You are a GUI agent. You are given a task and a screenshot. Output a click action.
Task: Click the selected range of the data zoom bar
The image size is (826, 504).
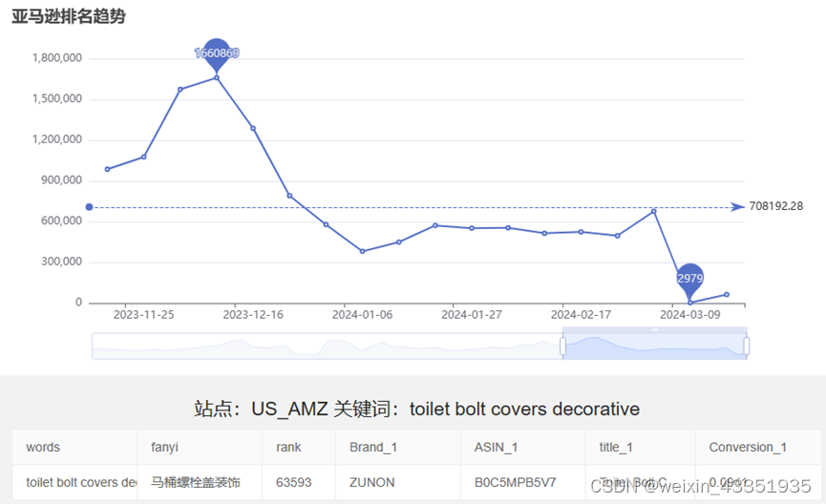655,346
